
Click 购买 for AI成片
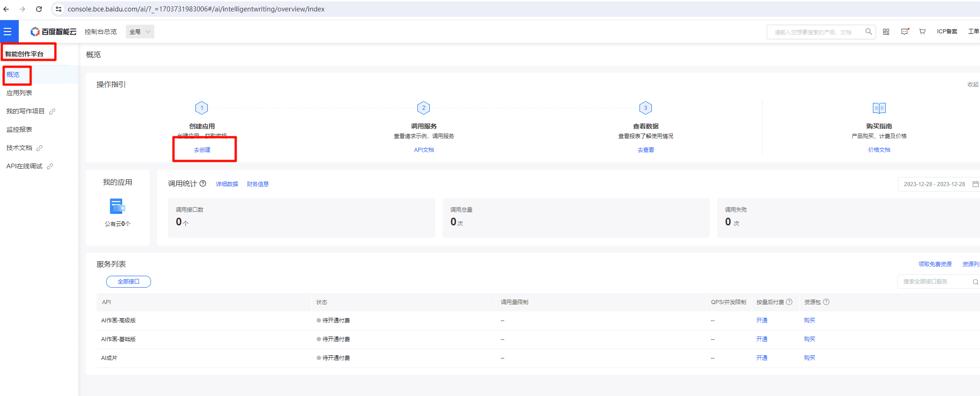[x=810, y=358]
